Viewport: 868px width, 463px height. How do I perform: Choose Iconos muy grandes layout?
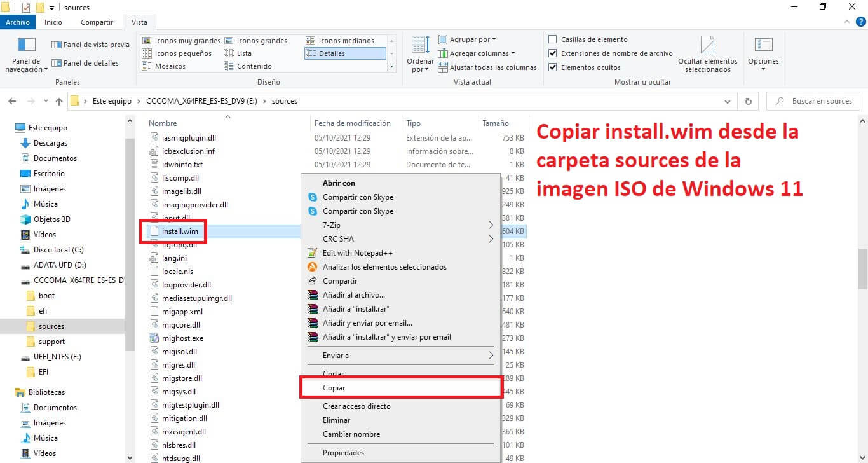tap(181, 41)
